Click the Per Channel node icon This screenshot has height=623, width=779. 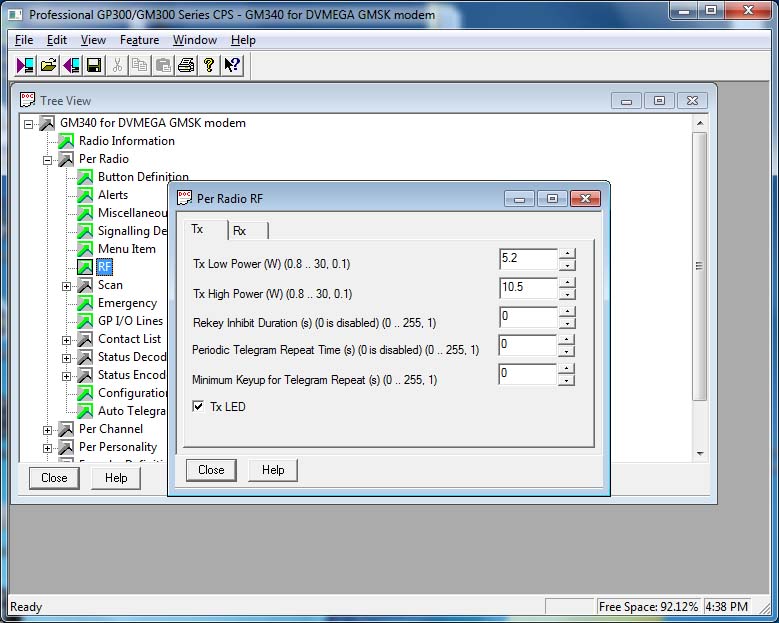pyautogui.click(x=66, y=429)
